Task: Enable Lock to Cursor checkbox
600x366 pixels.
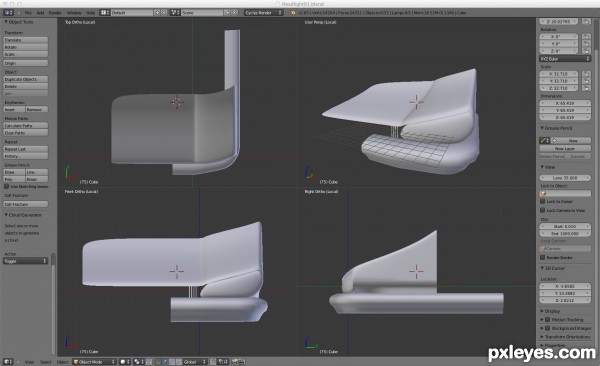Action: pos(543,201)
